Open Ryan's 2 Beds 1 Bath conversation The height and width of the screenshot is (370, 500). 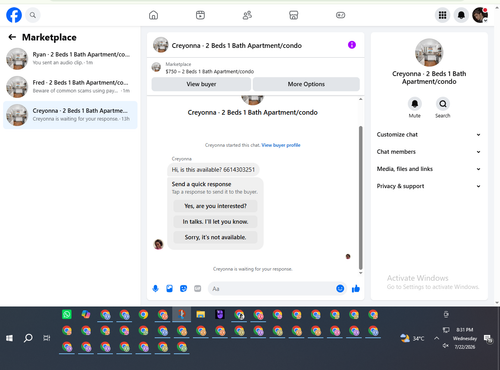click(70, 59)
